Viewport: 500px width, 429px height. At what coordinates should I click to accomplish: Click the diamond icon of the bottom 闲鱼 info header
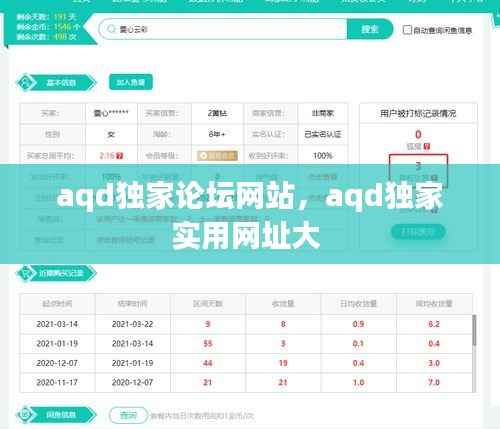pos(25,415)
